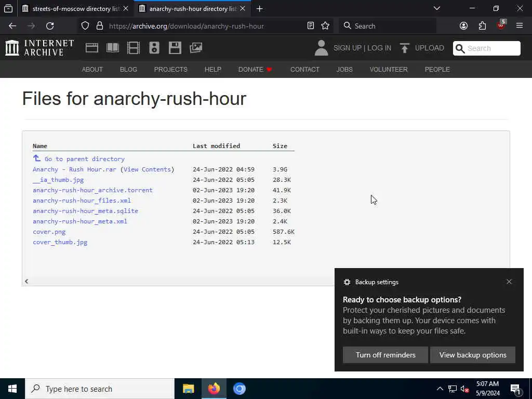
Task: Open the CONTACT menu item
Action: click(304, 70)
